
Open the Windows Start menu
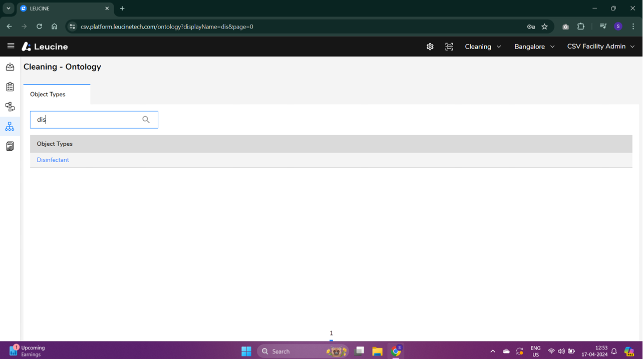click(247, 352)
